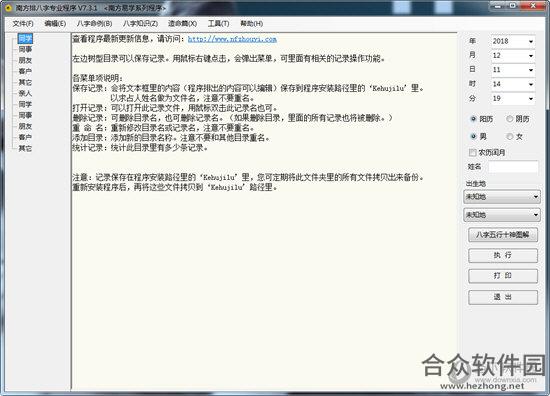
Task: Tick the 农历闰月 checkbox
Action: click(473, 152)
